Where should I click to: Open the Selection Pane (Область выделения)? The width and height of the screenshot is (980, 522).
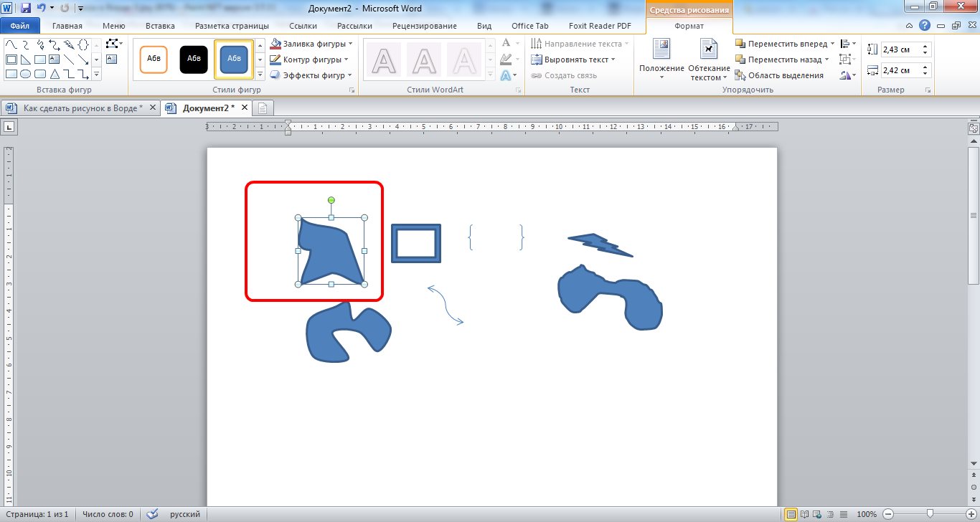pyautogui.click(x=779, y=75)
